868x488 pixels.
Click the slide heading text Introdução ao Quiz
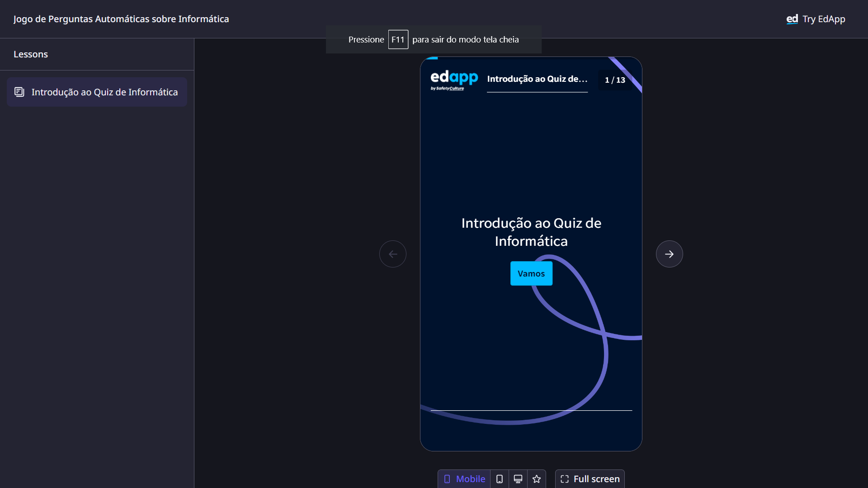(531, 232)
